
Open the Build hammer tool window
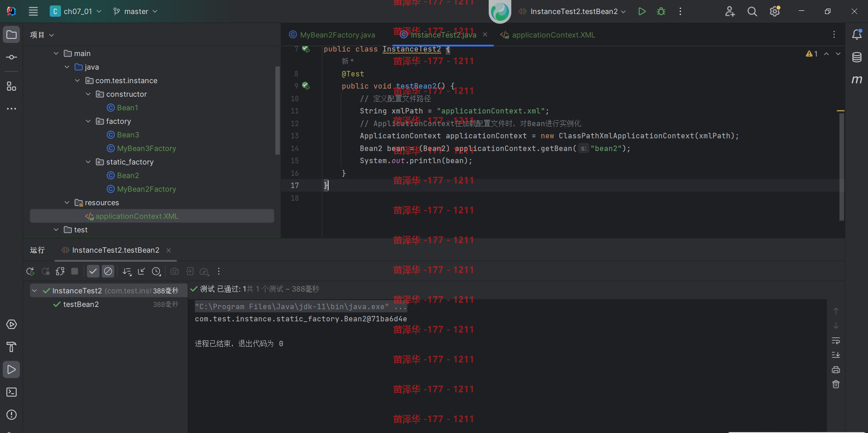(x=12, y=347)
